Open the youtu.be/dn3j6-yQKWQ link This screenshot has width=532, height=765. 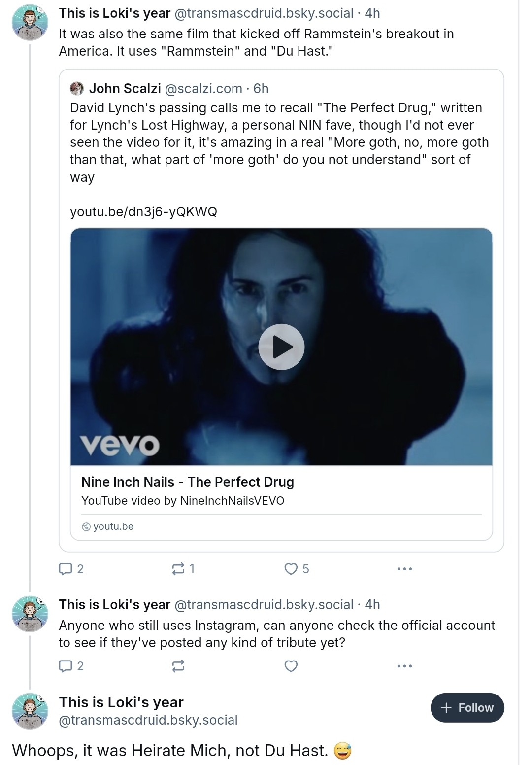click(143, 212)
